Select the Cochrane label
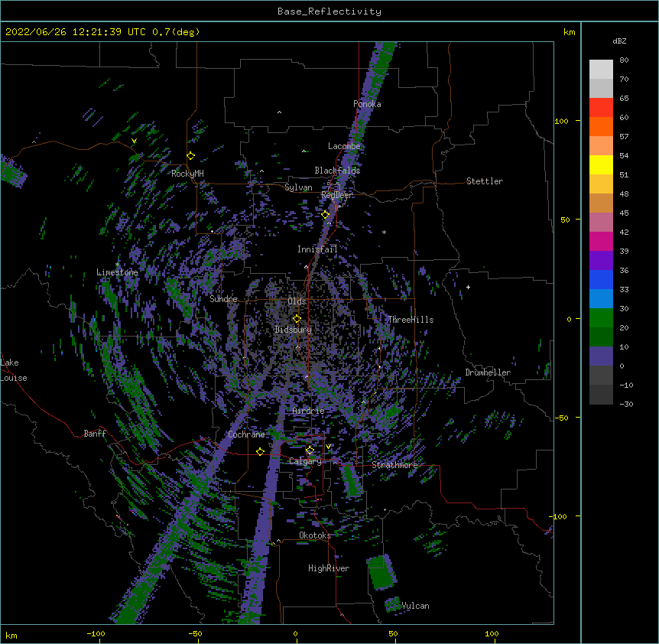The width and height of the screenshot is (659, 644). click(246, 434)
